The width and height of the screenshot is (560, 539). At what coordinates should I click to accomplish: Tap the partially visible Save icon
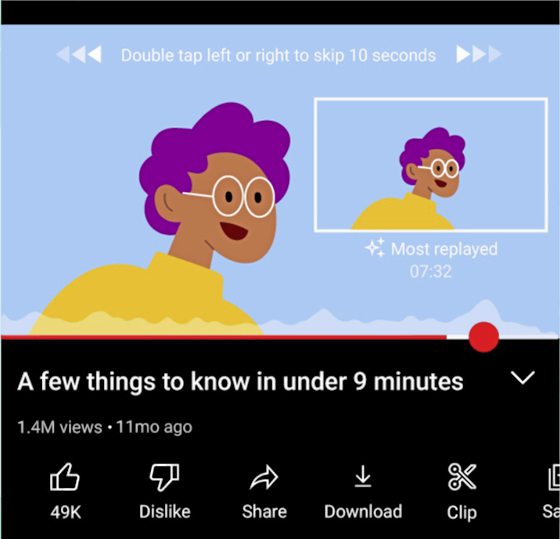pos(554,477)
